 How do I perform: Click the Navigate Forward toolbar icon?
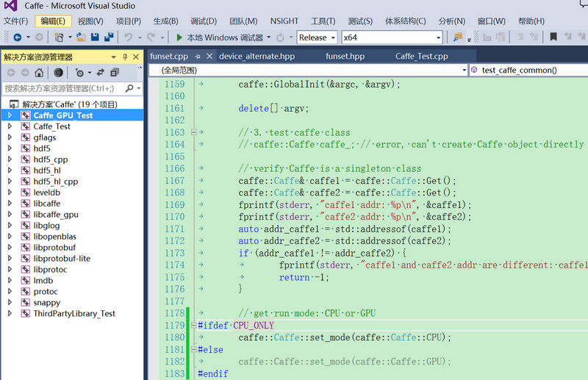pyautogui.click(x=39, y=37)
